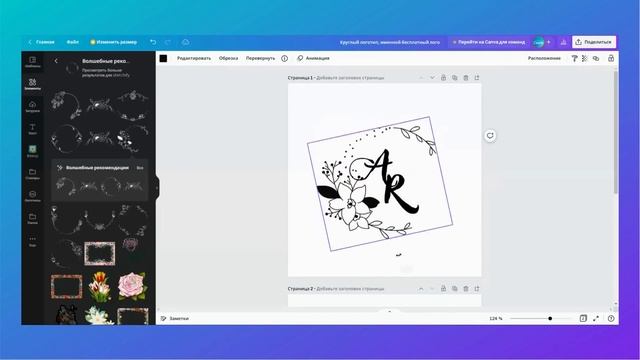
Task: Go back from Волшебные рекомендации panel
Action: (56, 61)
